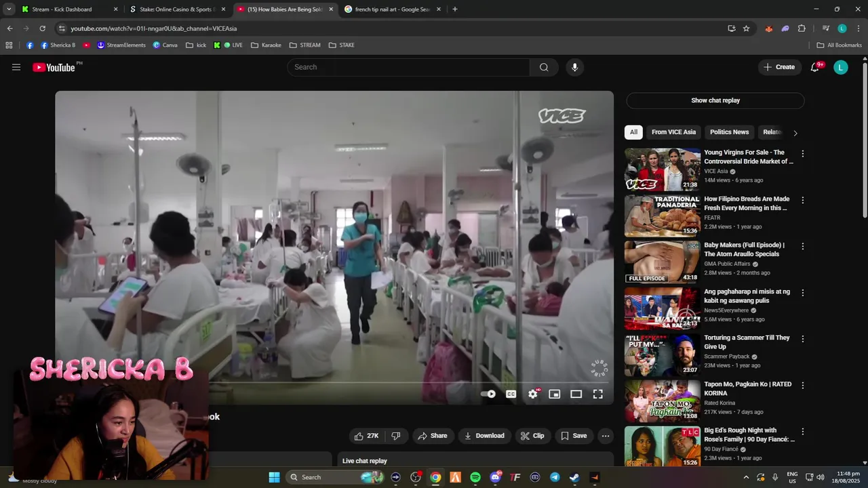This screenshot has height=488, width=868.
Task: Open the StreamElements bookmark
Action: pyautogui.click(x=121, y=45)
